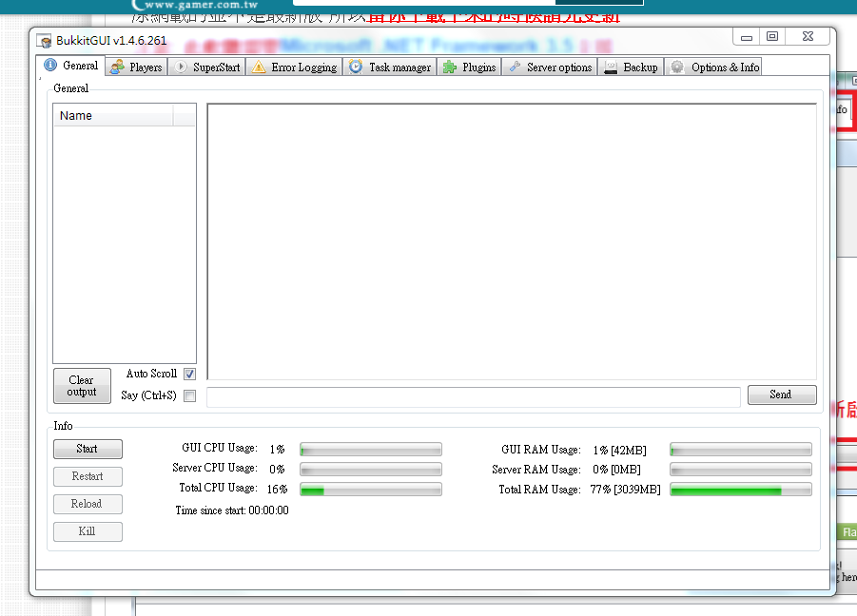
Task: Click the Backup drive icon
Action: [x=611, y=67]
